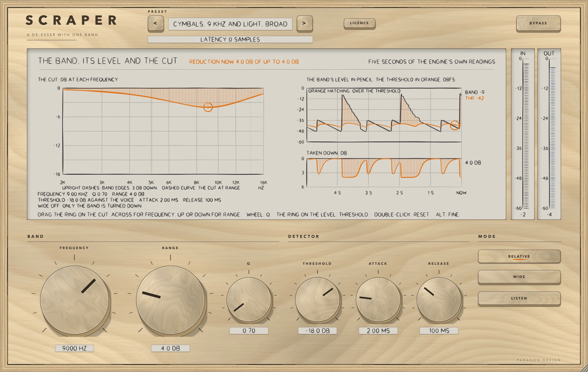Click the Release knob
The width and height of the screenshot is (588, 372).
pos(439,299)
